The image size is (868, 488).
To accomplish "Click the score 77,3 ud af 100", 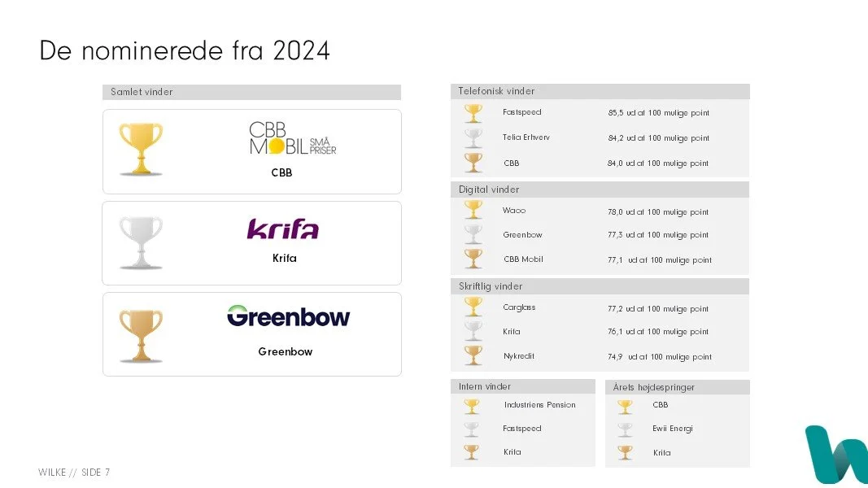I will (658, 234).
